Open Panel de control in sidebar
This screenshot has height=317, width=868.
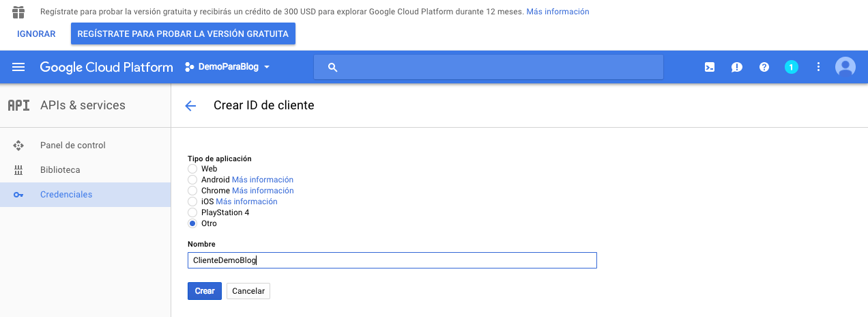tap(72, 146)
